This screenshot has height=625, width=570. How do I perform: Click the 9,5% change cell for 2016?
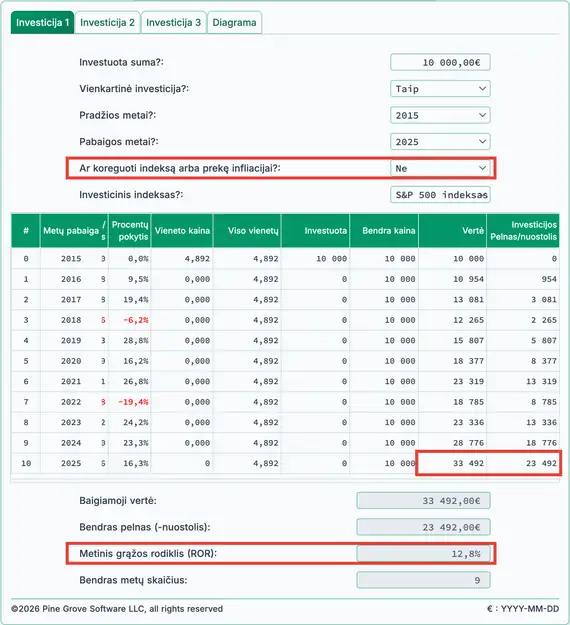point(130,279)
